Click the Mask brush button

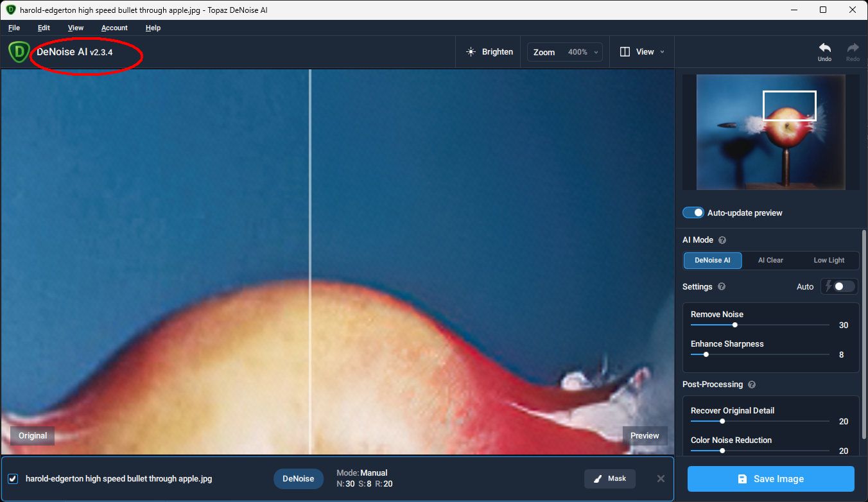609,478
